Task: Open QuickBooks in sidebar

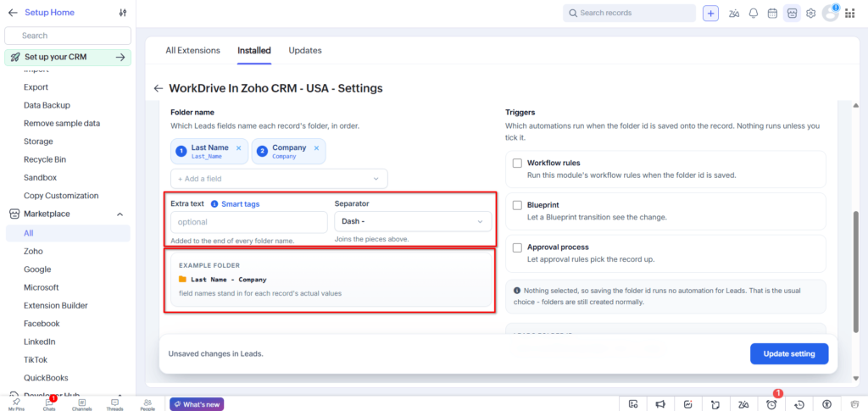Action: click(46, 378)
